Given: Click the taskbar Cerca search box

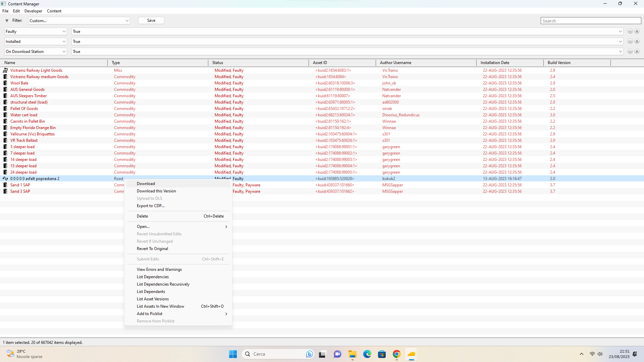Looking at the screenshot, I should [x=278, y=354].
